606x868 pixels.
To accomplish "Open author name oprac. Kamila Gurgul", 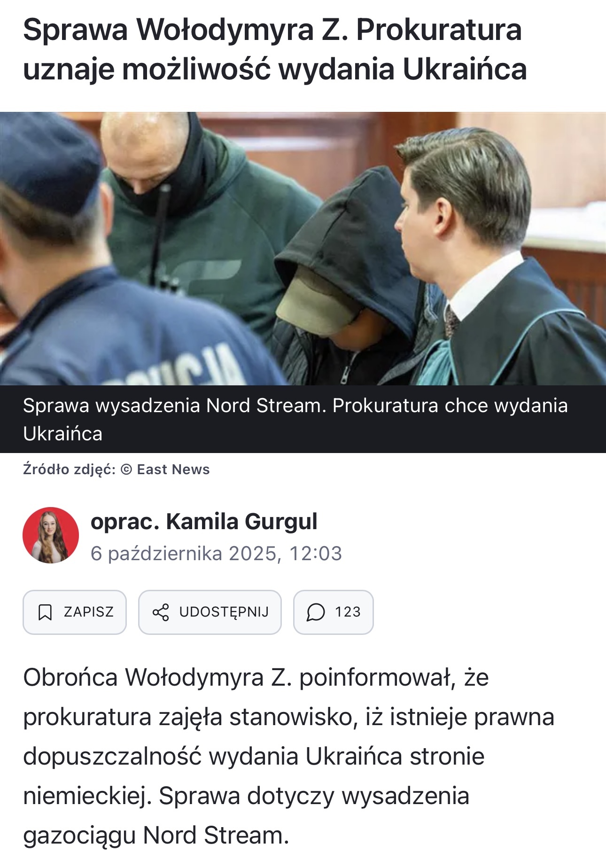I will (x=204, y=522).
